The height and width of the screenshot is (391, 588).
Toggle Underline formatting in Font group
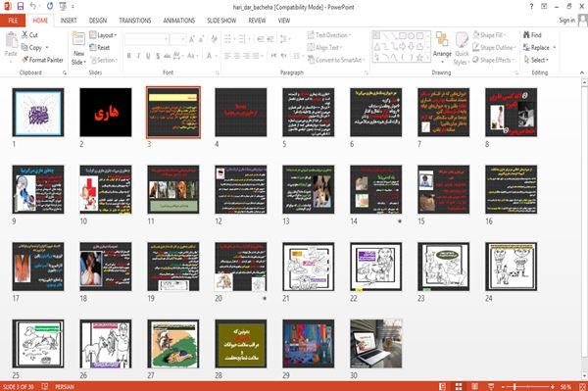(148, 56)
